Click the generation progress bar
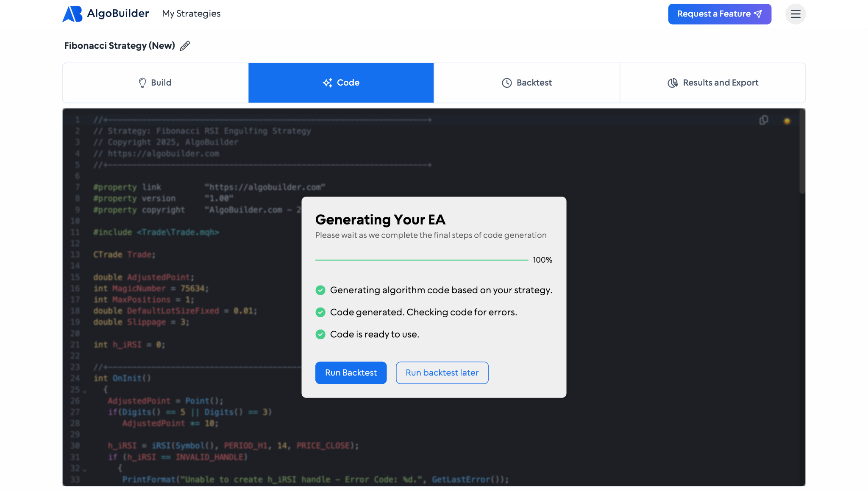The width and height of the screenshot is (868, 491). [422, 260]
